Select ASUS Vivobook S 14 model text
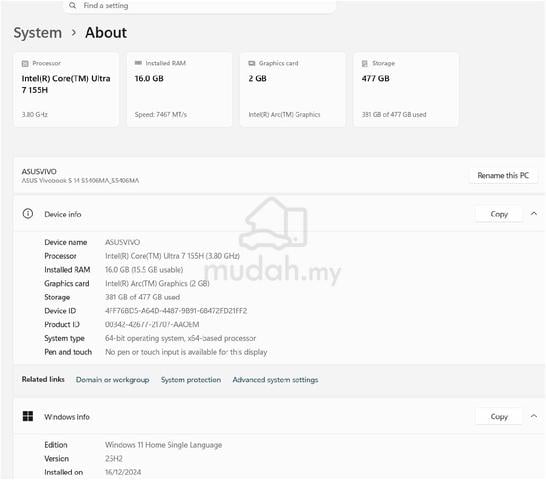Screen dimensions: 546x480 tap(80, 180)
